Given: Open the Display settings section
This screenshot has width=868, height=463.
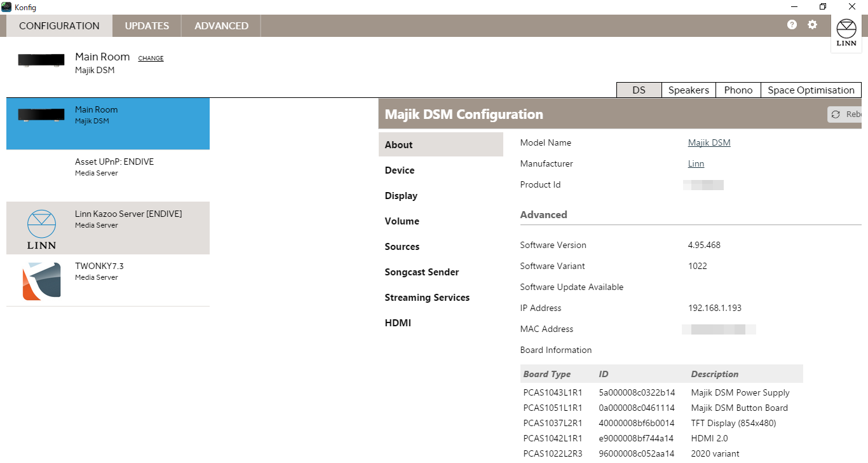Looking at the screenshot, I should tap(440, 195).
